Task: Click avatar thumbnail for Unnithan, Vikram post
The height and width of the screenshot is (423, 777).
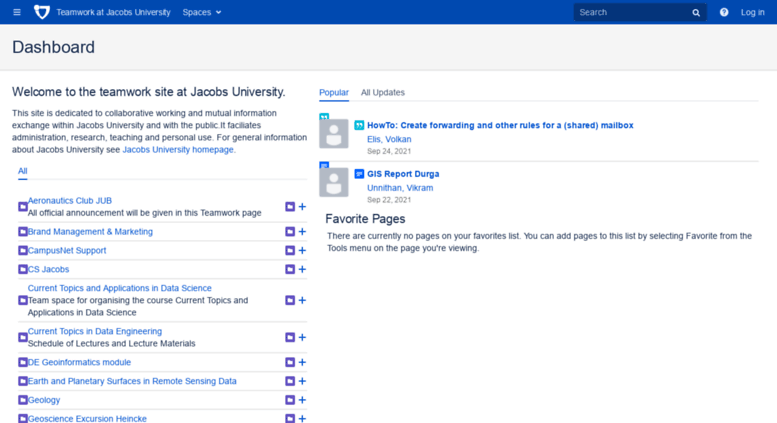Action: coord(333,182)
